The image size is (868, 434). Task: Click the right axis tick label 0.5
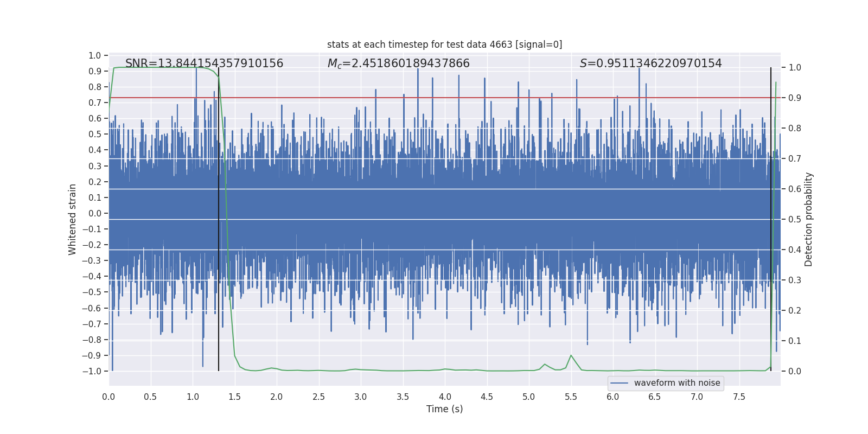(795, 220)
